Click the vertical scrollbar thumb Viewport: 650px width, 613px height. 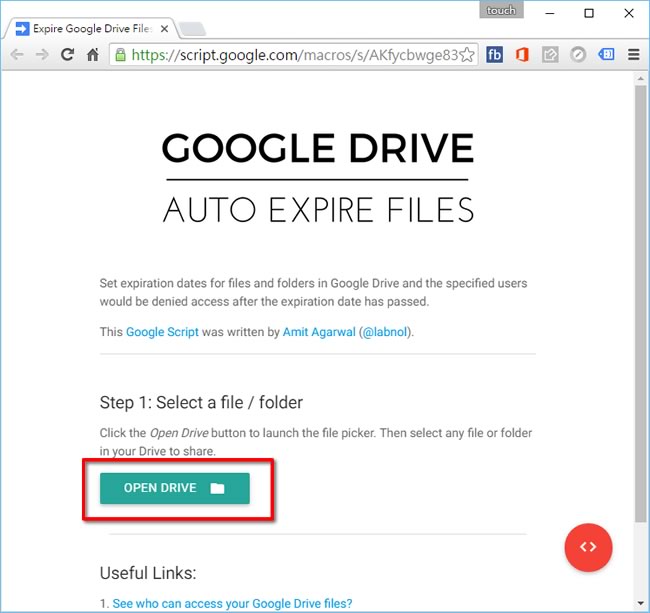(x=640, y=304)
